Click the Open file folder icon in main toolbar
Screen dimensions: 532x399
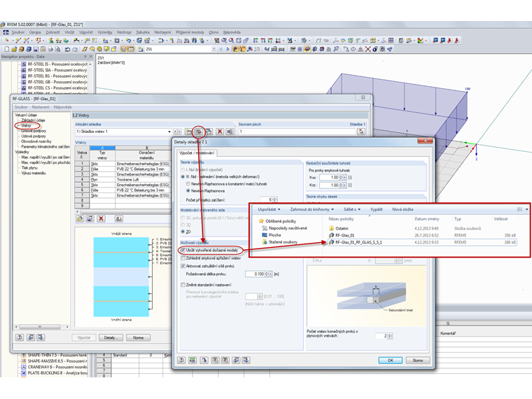tap(14, 49)
